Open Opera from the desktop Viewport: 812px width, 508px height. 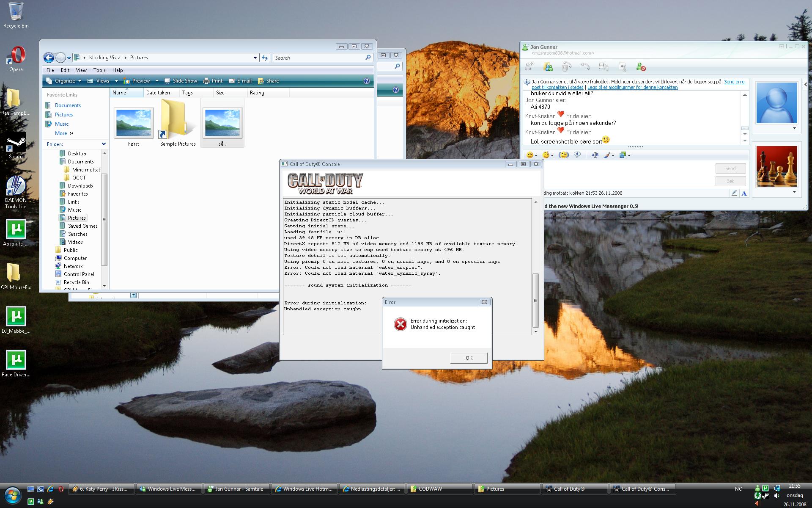16,59
